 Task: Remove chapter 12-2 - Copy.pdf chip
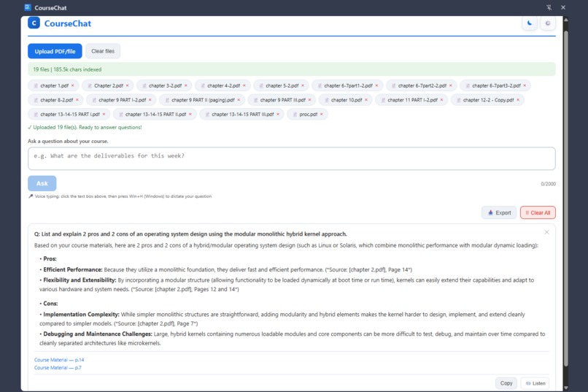pyautogui.click(x=518, y=100)
